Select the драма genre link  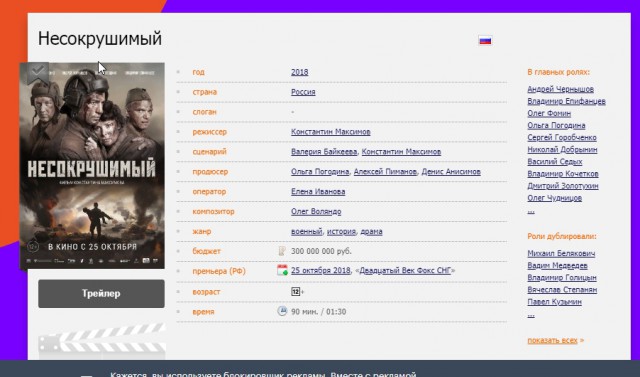[x=371, y=231]
